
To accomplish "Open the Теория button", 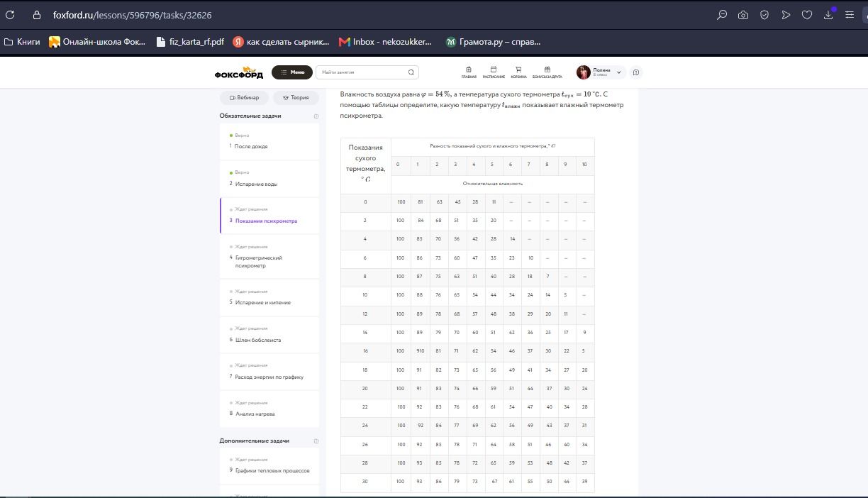I will (x=296, y=97).
